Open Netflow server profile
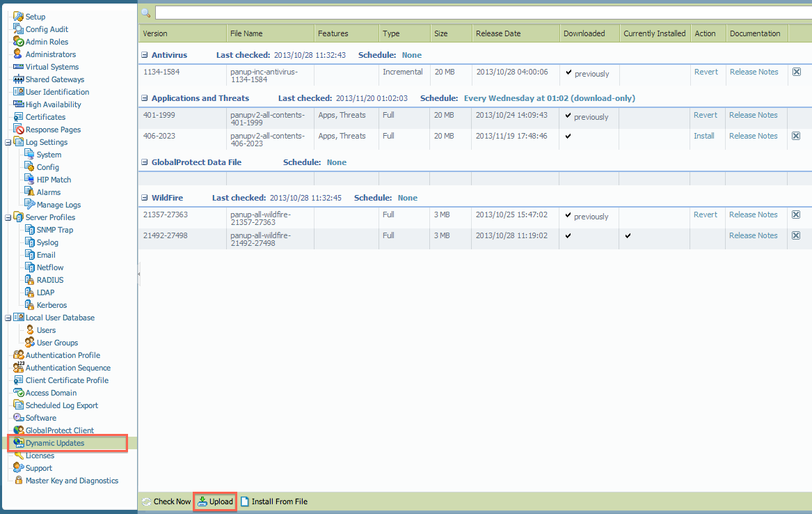Viewport: 812px width, 514px height. tap(49, 267)
